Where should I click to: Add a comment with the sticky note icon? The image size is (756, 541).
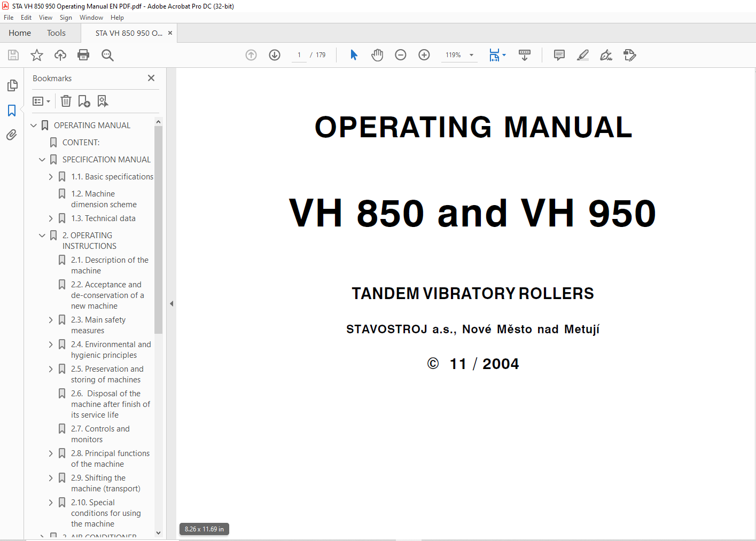click(x=559, y=55)
